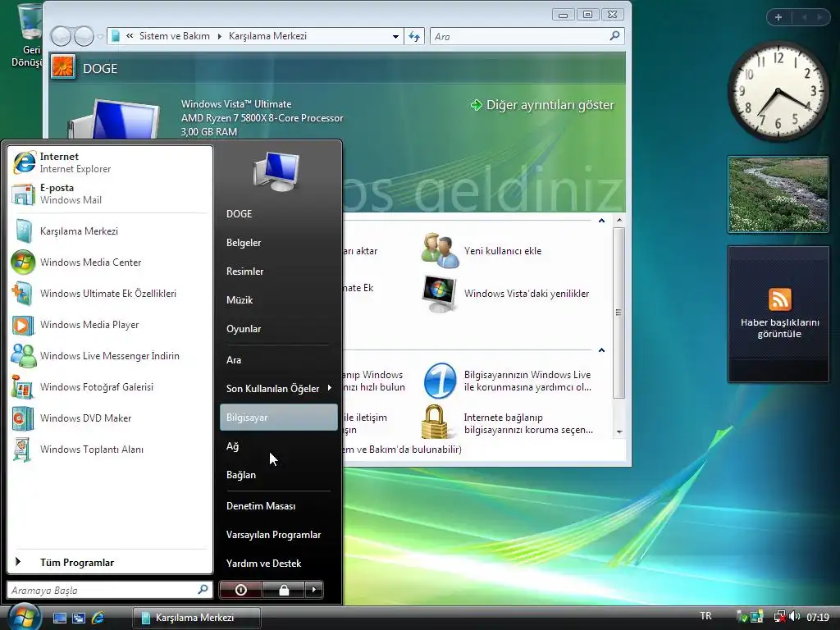
Task: Click the refresh button in the address bar
Action: click(414, 36)
